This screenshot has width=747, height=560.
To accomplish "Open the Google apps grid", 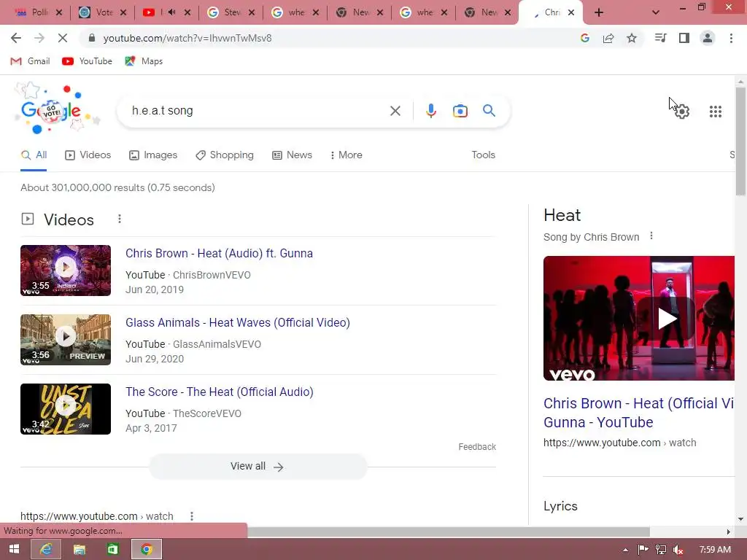I will (x=715, y=112).
